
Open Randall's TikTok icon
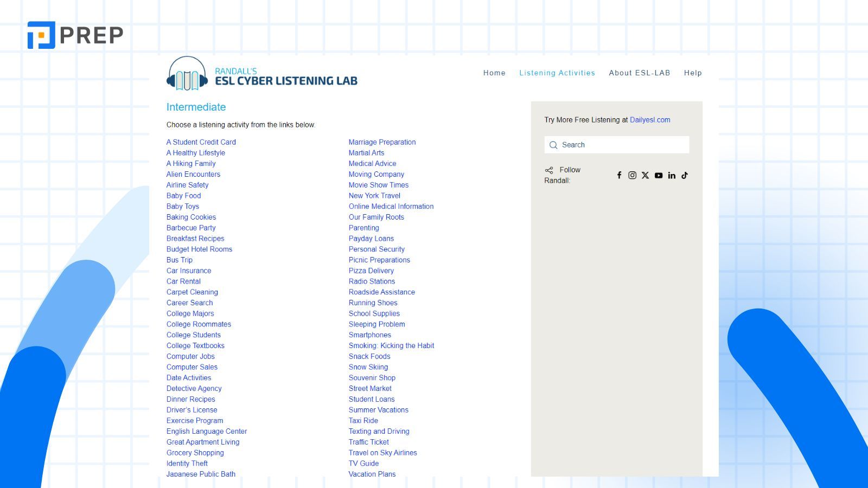[x=685, y=175]
